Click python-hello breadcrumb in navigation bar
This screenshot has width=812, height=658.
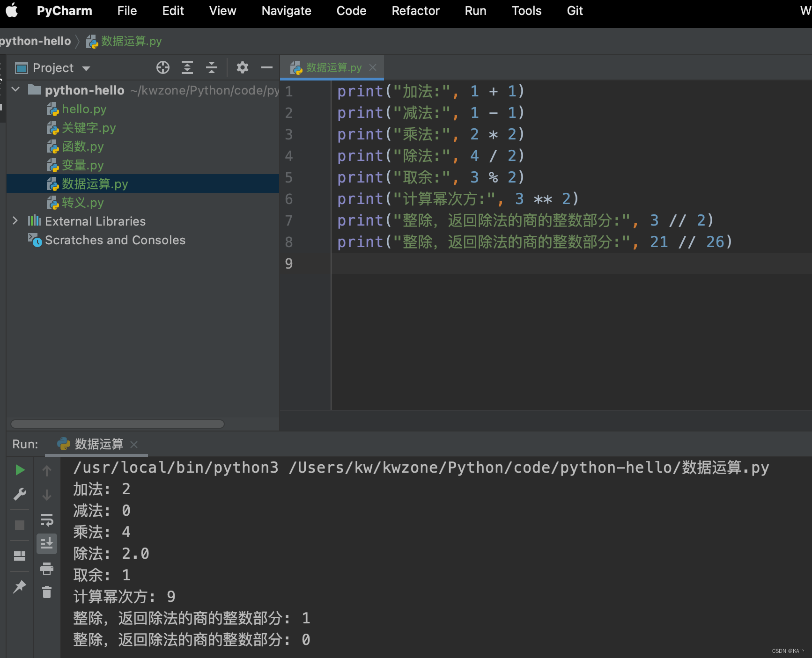pyautogui.click(x=35, y=41)
